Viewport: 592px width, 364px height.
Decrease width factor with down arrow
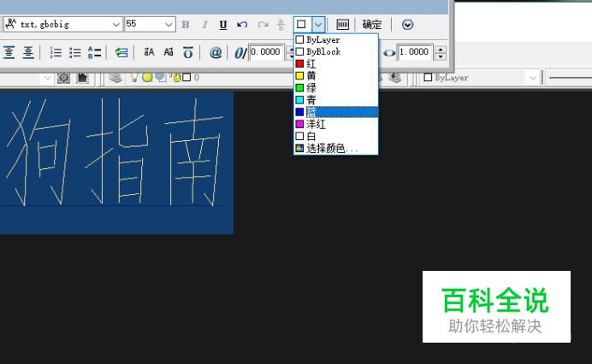[x=441, y=56]
